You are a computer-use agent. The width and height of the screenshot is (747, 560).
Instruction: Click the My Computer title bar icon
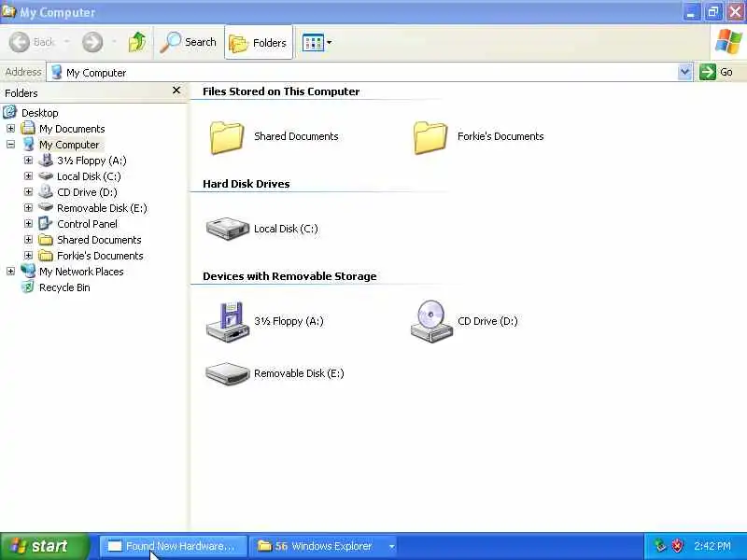click(8, 10)
